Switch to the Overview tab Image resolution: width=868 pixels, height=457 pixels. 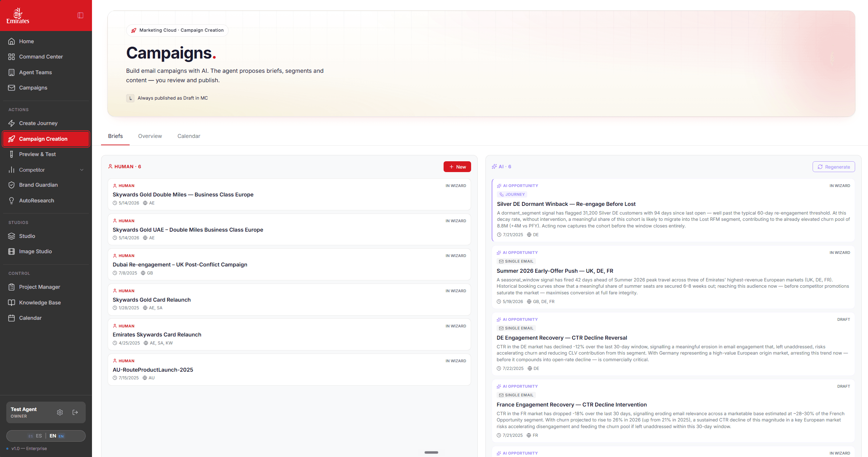150,136
